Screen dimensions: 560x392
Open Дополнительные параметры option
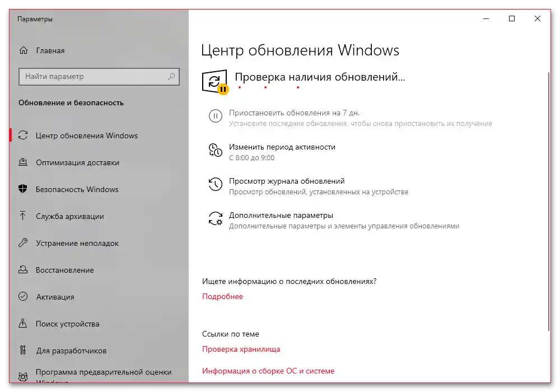click(281, 215)
